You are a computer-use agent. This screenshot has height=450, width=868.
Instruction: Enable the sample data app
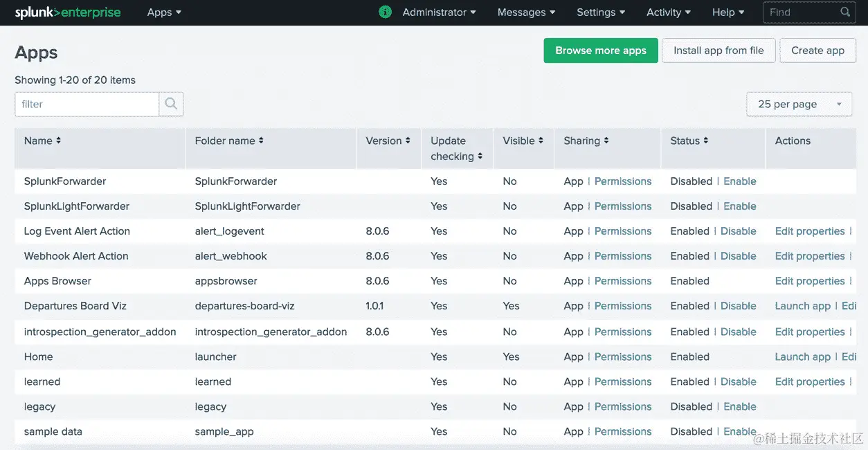point(739,431)
